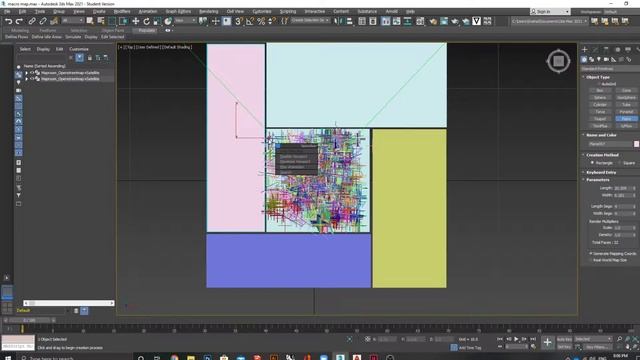Toggle the 3D Snaps icon
This screenshot has width=640, height=360.
pos(239,21)
